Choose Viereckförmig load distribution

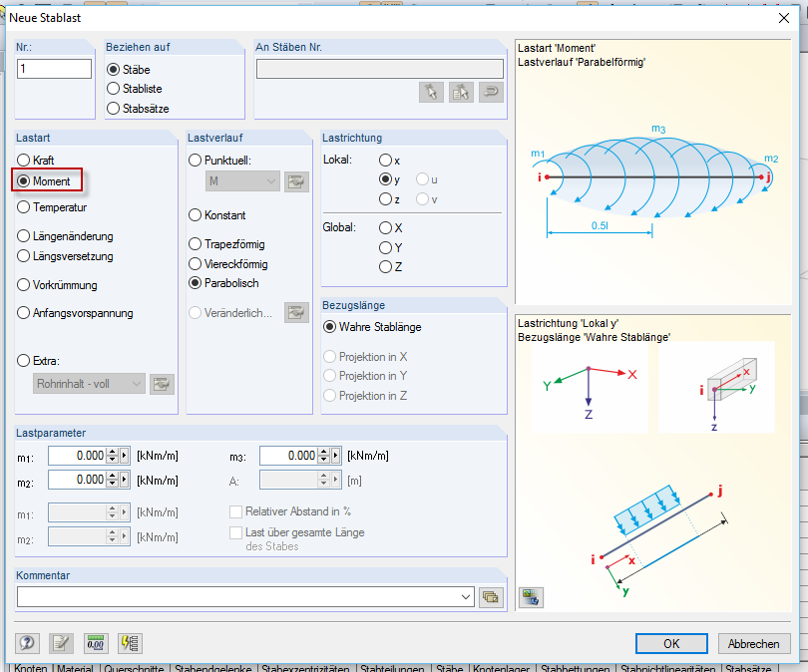click(195, 263)
